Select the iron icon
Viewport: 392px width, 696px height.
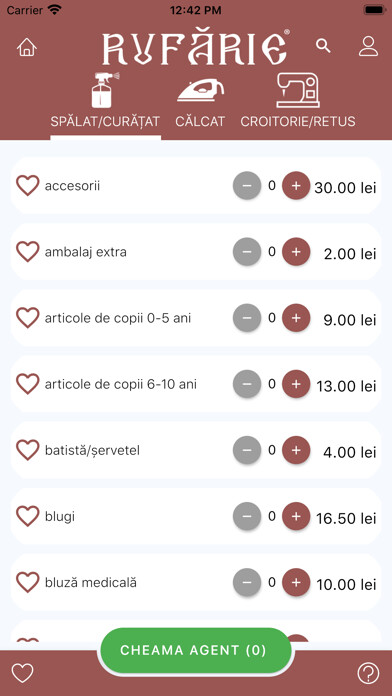tap(200, 91)
